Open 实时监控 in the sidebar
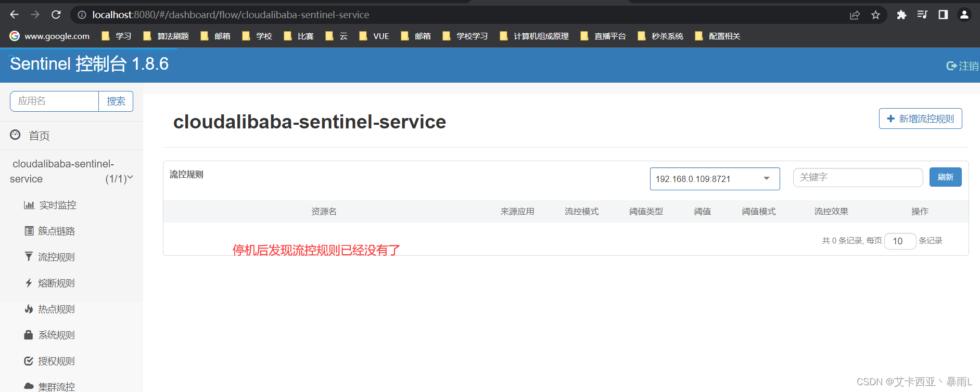Viewport: 980px width, 392px height. tap(57, 205)
